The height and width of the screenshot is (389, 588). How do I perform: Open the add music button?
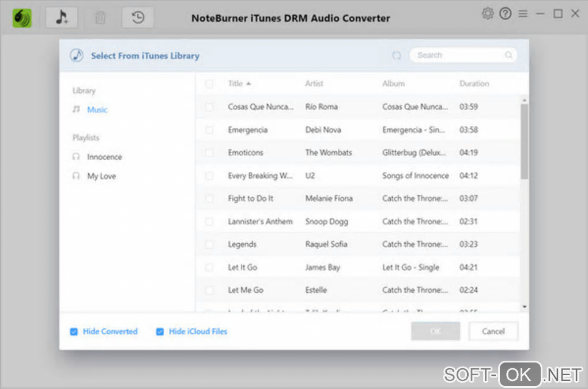click(62, 17)
